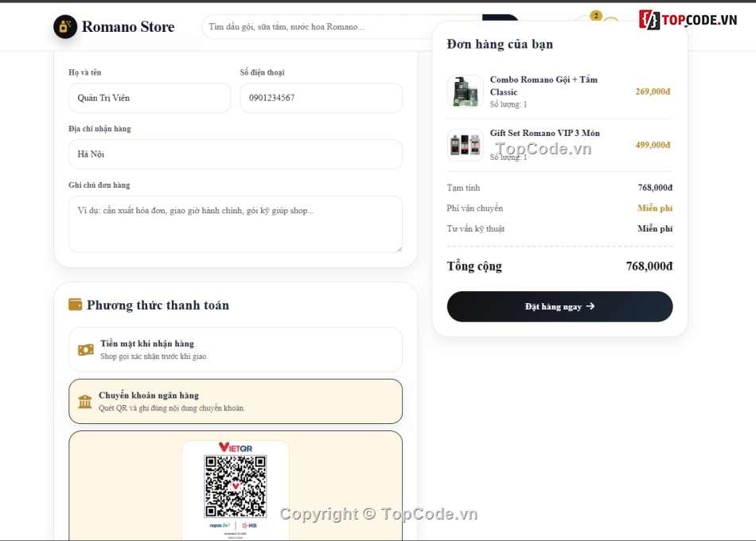Image resolution: width=756 pixels, height=541 pixels.
Task: Click the Tạm tính label
Action: click(x=463, y=188)
